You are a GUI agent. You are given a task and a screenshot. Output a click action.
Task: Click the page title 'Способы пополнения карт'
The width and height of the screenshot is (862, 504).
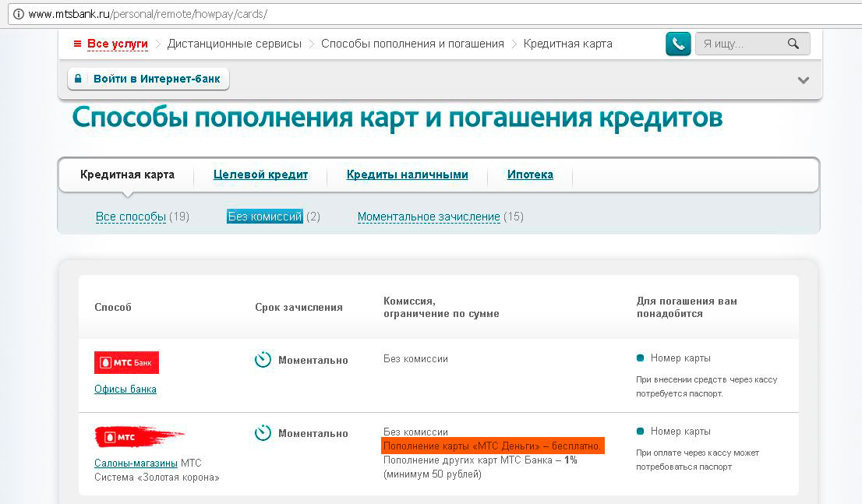397,118
